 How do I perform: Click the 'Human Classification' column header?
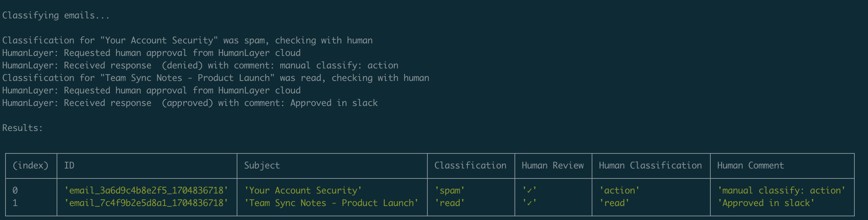click(x=650, y=166)
